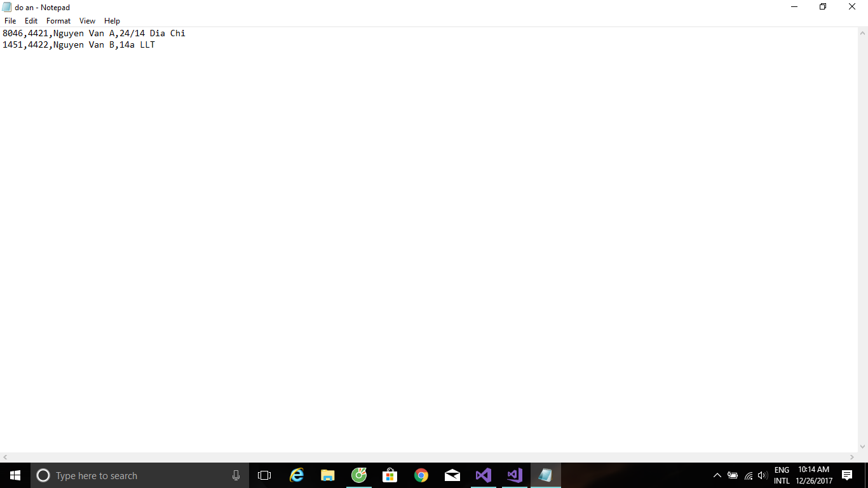Show hidden system tray icons

point(717,475)
